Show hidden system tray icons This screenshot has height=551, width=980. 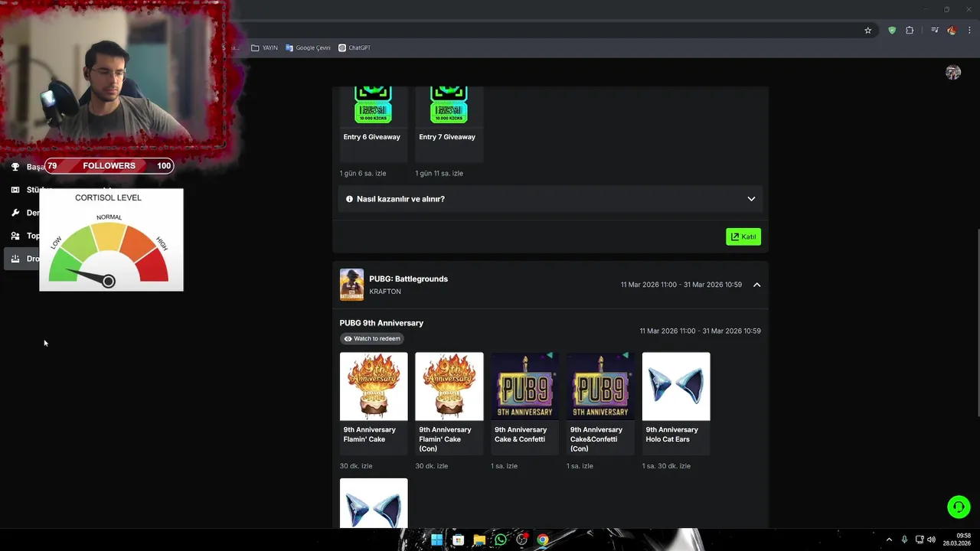tap(889, 540)
